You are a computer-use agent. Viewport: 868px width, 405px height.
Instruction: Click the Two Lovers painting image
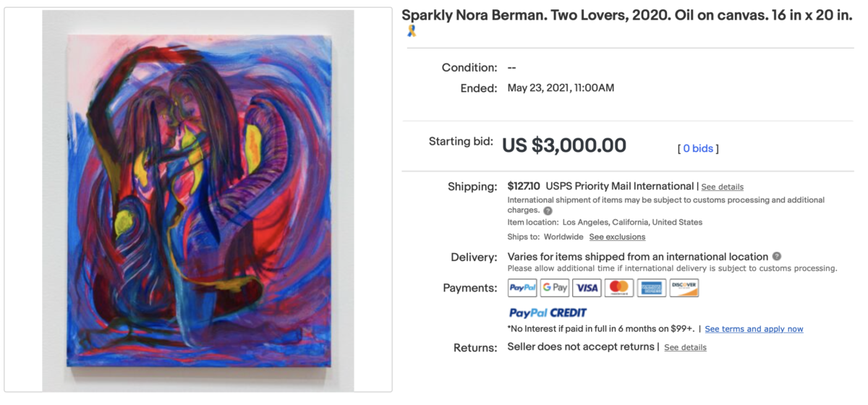(198, 199)
